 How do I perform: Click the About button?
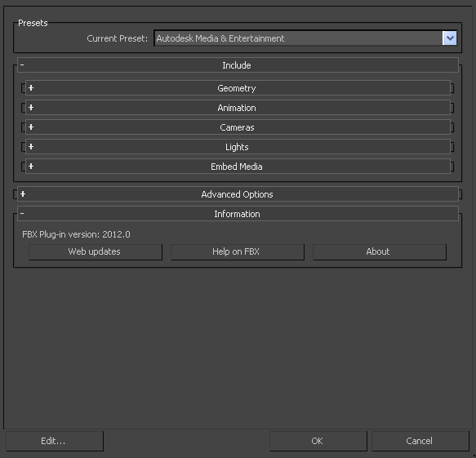tap(380, 252)
